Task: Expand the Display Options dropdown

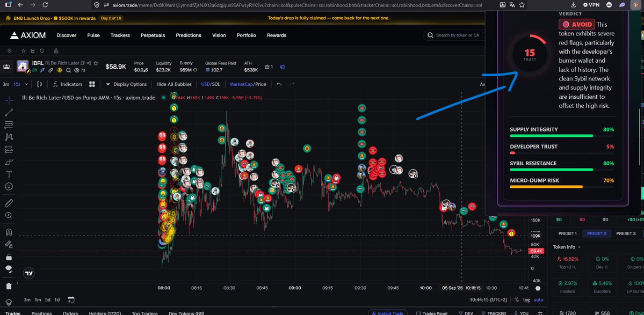Action: coord(126,84)
